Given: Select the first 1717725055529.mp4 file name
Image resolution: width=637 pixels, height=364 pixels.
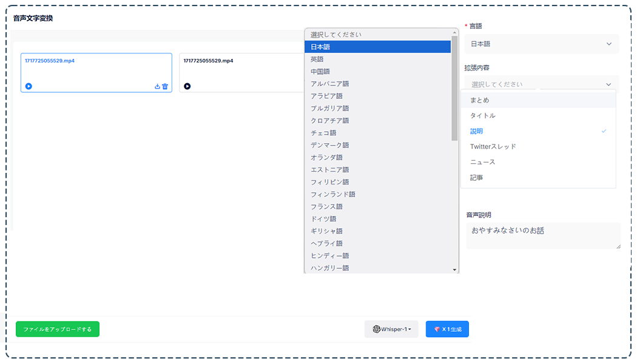Looking at the screenshot, I should 50,61.
